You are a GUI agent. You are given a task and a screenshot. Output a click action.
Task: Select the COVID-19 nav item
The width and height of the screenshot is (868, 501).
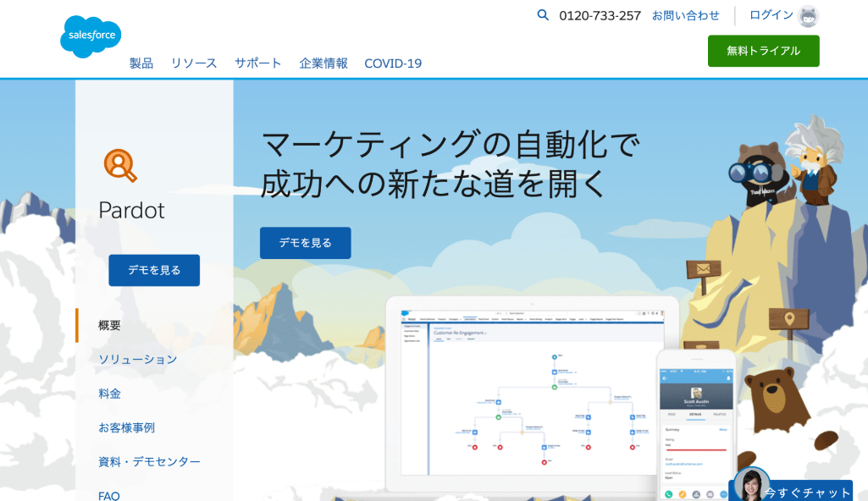tap(393, 63)
